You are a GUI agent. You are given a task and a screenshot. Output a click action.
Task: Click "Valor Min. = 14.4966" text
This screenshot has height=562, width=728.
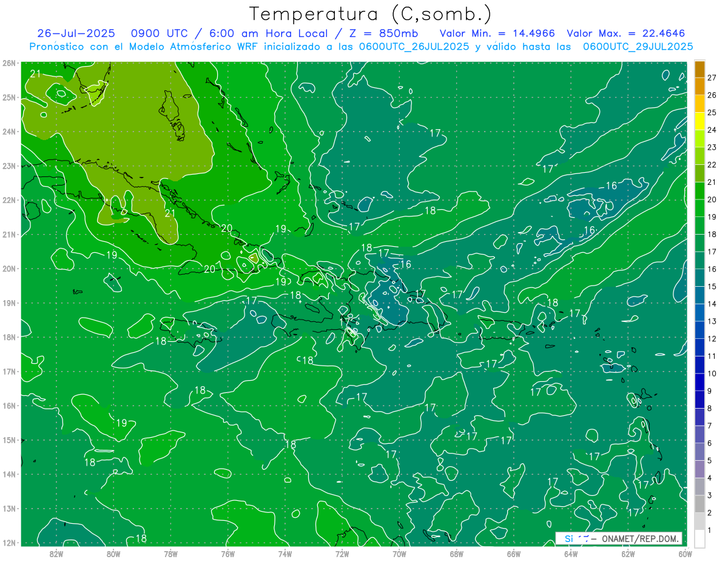pyautogui.click(x=497, y=33)
